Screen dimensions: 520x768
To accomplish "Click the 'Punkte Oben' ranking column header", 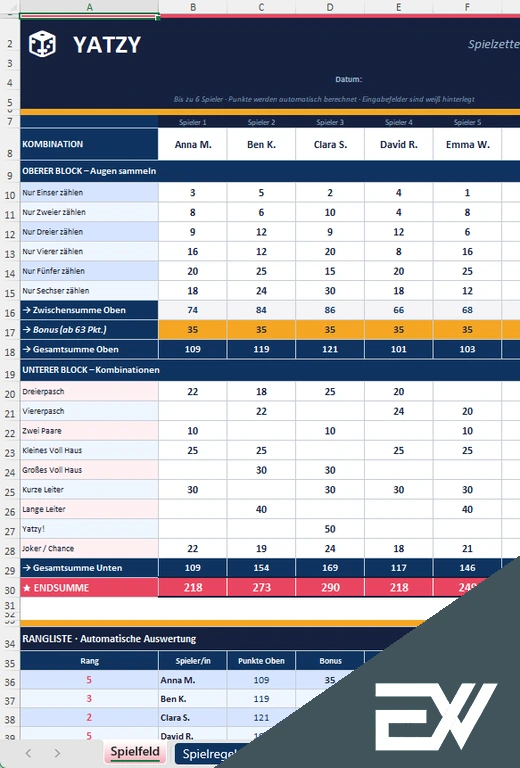I will (x=261, y=661).
